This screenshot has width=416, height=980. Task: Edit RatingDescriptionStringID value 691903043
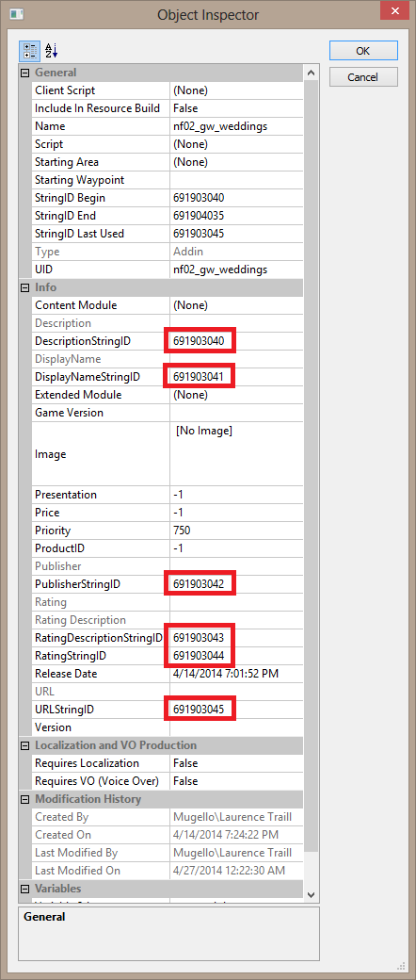tap(236, 638)
